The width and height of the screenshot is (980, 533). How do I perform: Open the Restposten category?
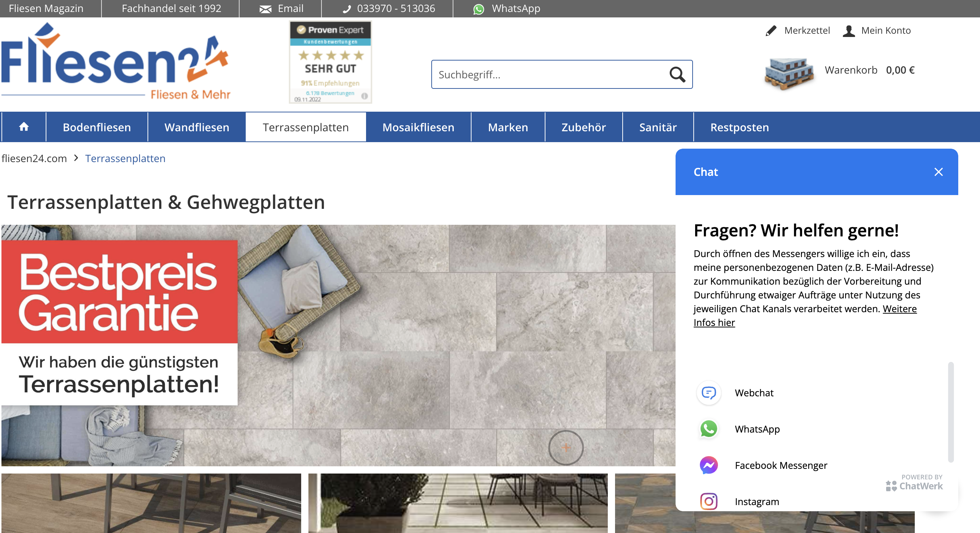[x=739, y=127]
